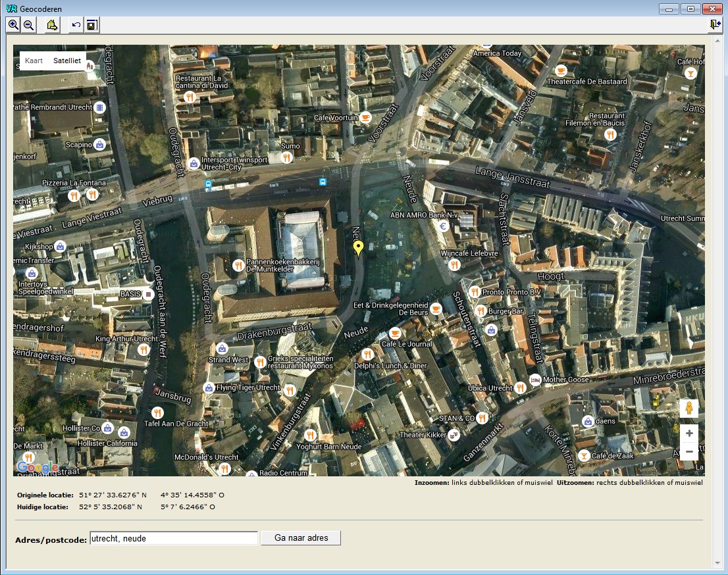Open Street View pegman on the map
This screenshot has height=575, width=728.
tap(689, 409)
